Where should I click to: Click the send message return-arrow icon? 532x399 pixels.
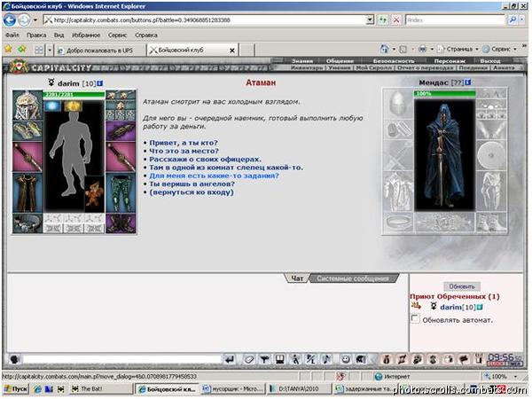coord(230,359)
